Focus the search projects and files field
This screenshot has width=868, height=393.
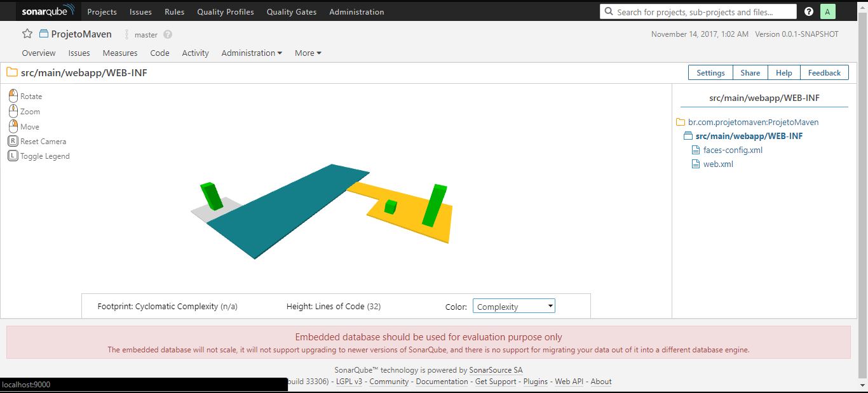coord(698,11)
